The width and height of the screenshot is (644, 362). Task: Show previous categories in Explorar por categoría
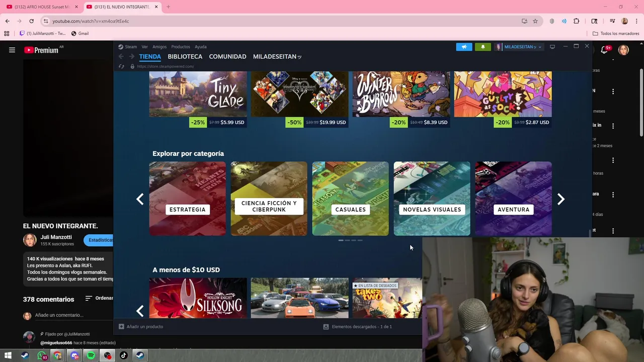point(140,199)
